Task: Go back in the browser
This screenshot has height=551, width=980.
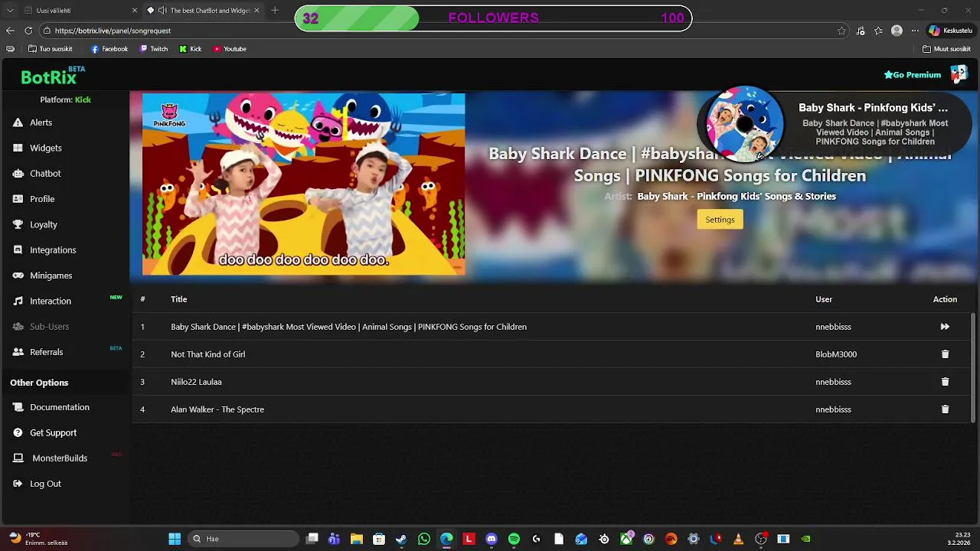Action: [x=10, y=31]
